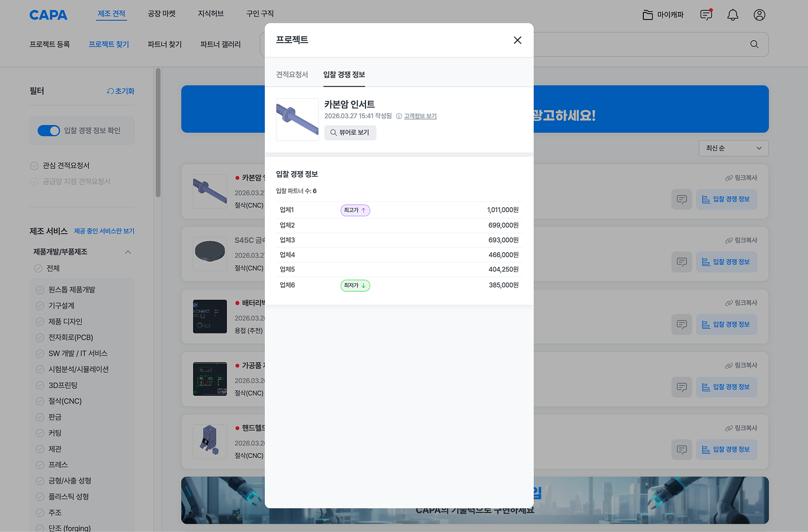Open the messages chat icon in header

(x=706, y=15)
